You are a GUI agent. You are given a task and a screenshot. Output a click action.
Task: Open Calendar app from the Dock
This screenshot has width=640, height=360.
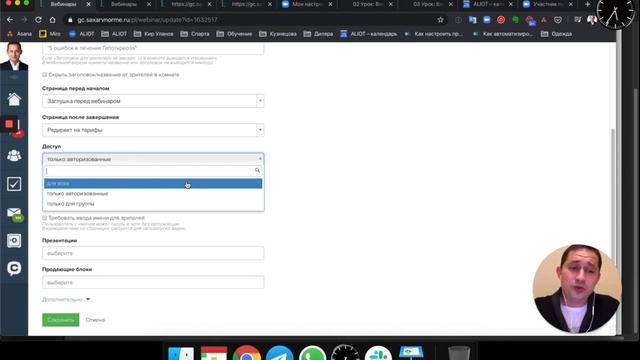214,353
